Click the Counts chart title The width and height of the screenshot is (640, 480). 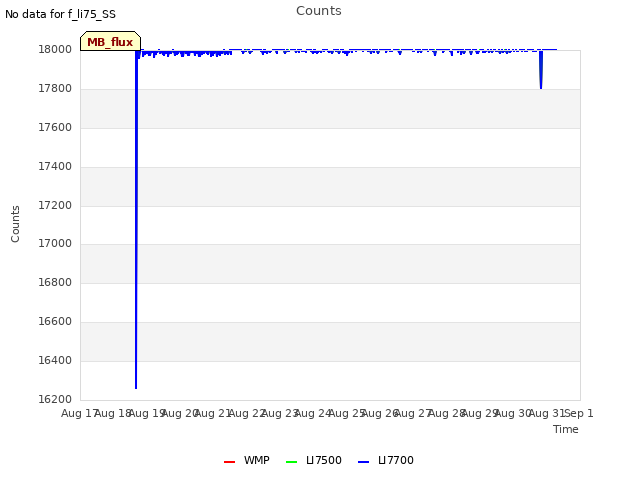319,11
